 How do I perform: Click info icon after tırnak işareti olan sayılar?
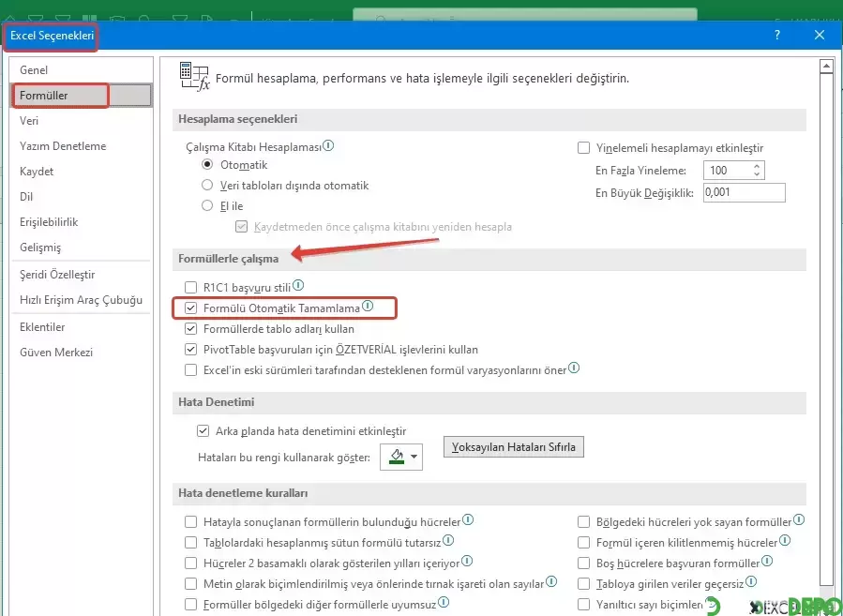[x=551, y=581]
